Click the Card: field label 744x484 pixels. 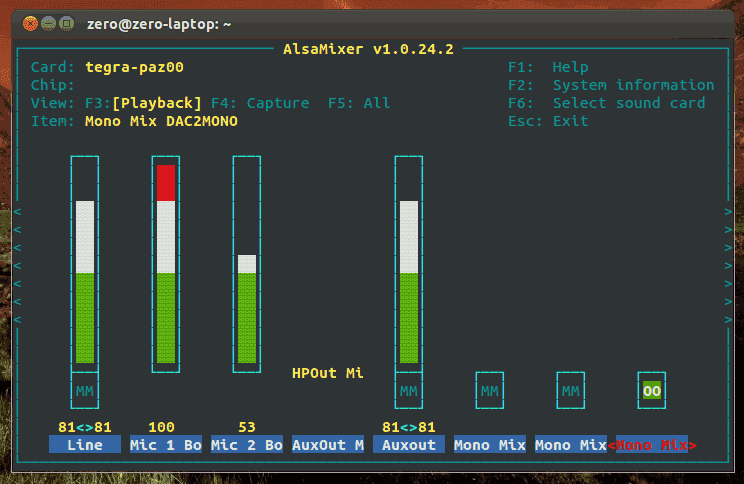click(x=53, y=67)
